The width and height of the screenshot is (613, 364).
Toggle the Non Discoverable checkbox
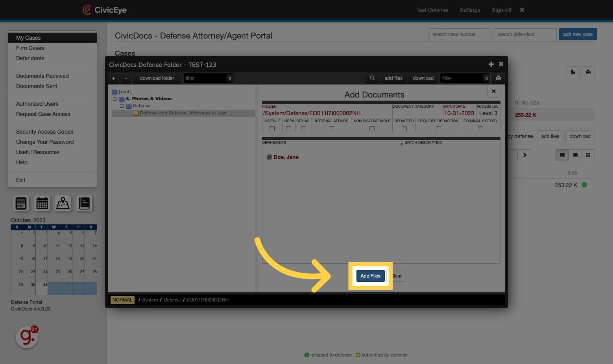pos(372,129)
